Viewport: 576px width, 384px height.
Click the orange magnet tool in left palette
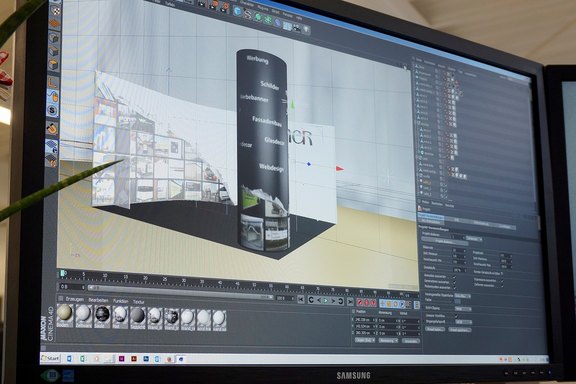(52, 128)
